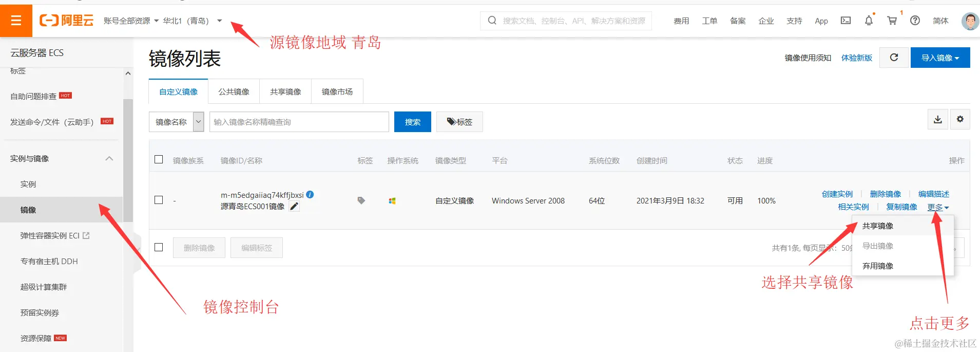
Task: Open 备案 in top navigation
Action: 738,21
